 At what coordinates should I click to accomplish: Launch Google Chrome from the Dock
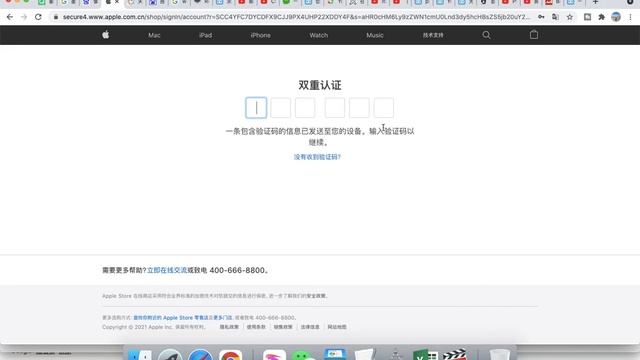231,354
